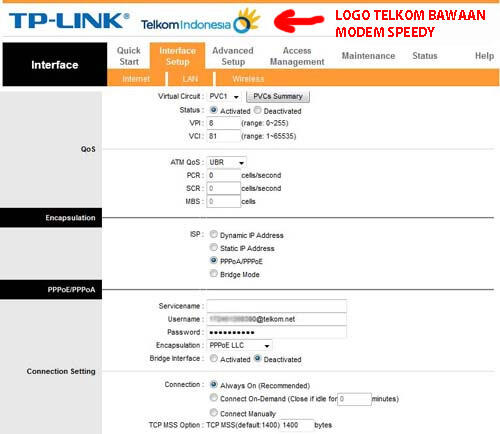The width and height of the screenshot is (500, 434).
Task: Click the PVCs Summary button
Action: (278, 97)
